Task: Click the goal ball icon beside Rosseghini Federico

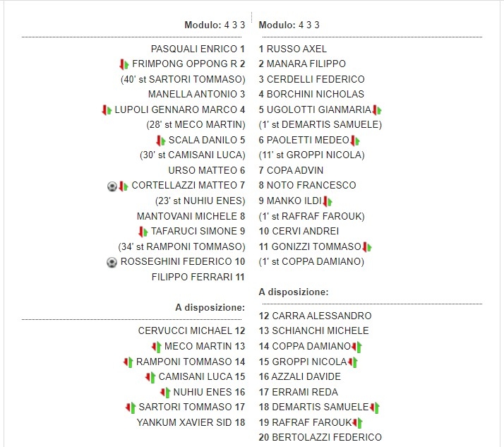Action: click(x=112, y=262)
